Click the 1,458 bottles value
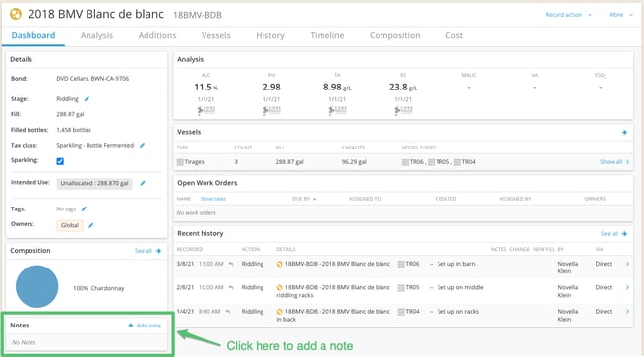Screen dimensions: 644x357 click(74, 130)
